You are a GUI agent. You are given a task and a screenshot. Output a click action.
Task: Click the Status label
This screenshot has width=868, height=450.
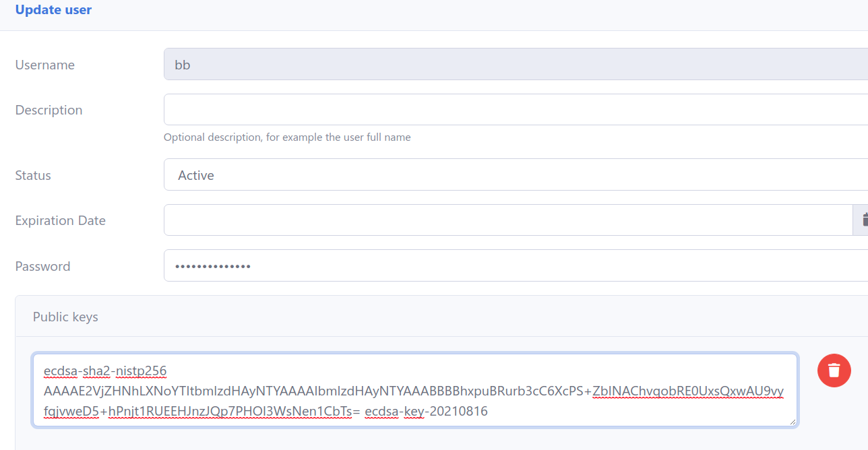point(32,175)
